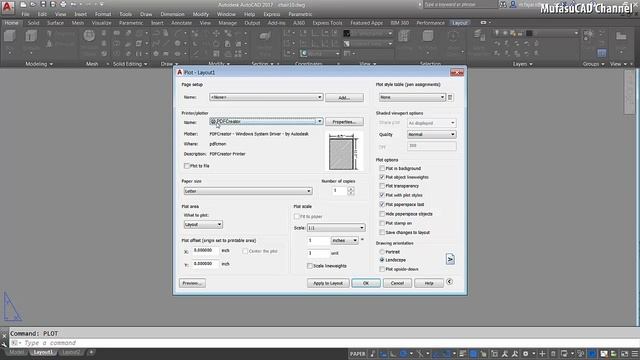
Task: Click OK in the Plot dialog
Action: point(366,283)
